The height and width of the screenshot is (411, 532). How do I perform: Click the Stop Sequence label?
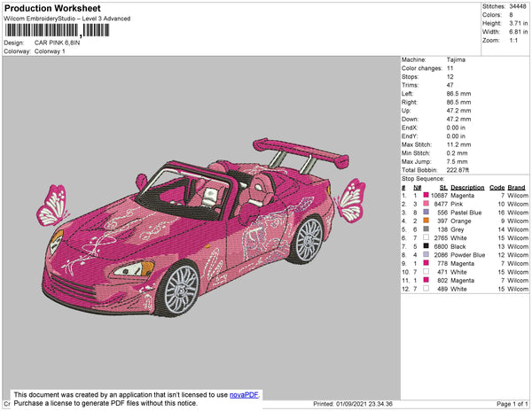[425, 178]
